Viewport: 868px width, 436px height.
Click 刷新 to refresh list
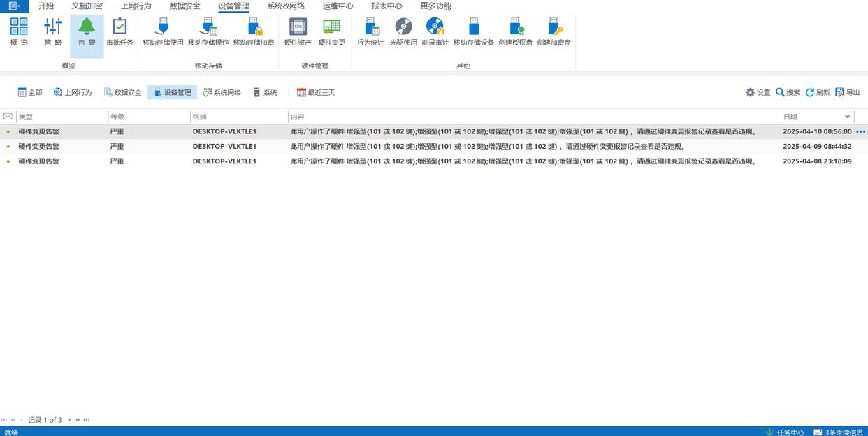[818, 92]
